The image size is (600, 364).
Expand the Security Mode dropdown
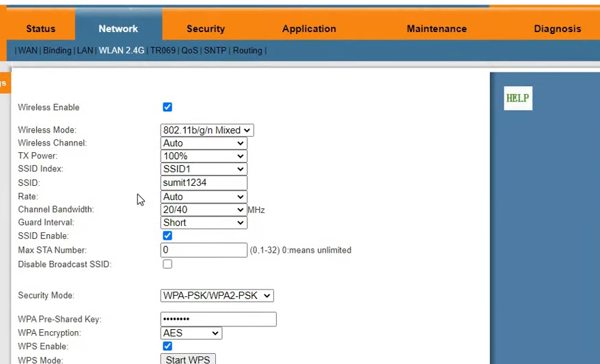click(217, 296)
